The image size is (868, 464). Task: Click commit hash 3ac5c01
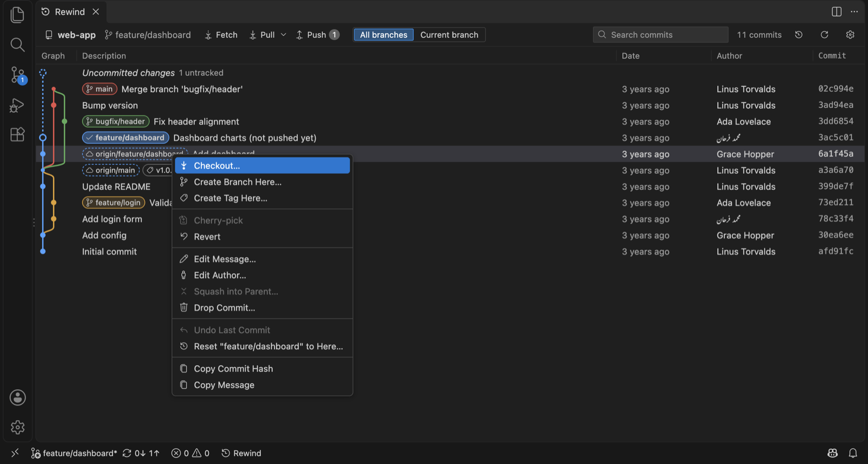click(x=835, y=138)
